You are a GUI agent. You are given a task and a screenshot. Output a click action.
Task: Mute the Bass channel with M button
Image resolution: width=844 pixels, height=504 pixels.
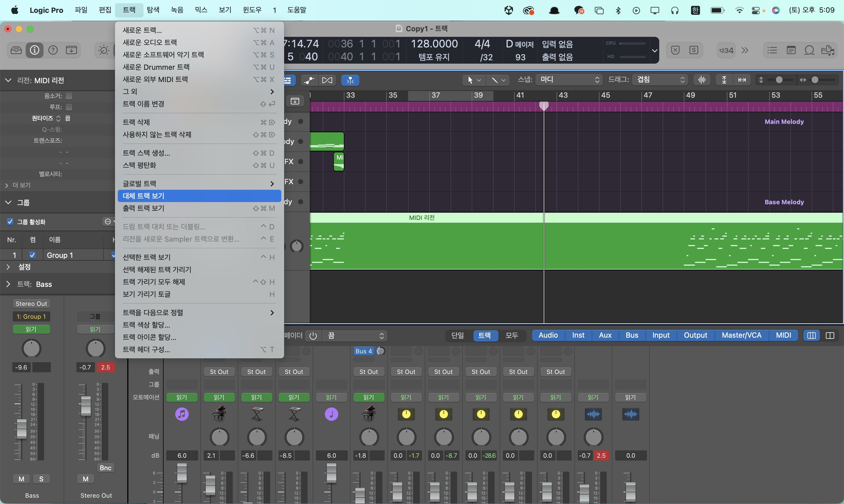21,479
